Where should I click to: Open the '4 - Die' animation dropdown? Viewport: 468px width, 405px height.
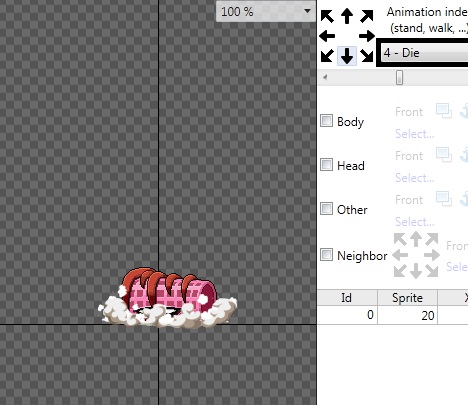(423, 53)
